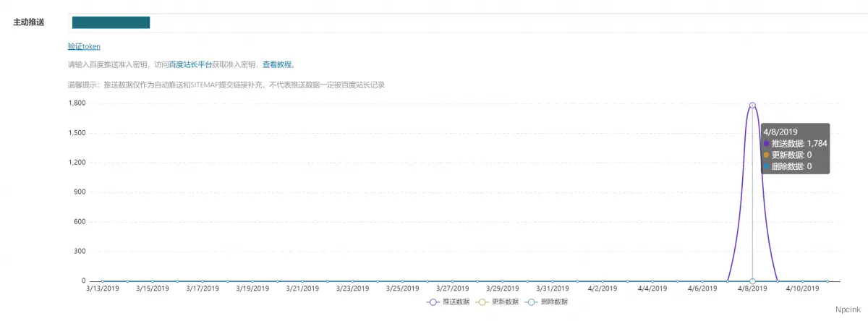Click the 3/27/2019 data point

tap(452, 281)
